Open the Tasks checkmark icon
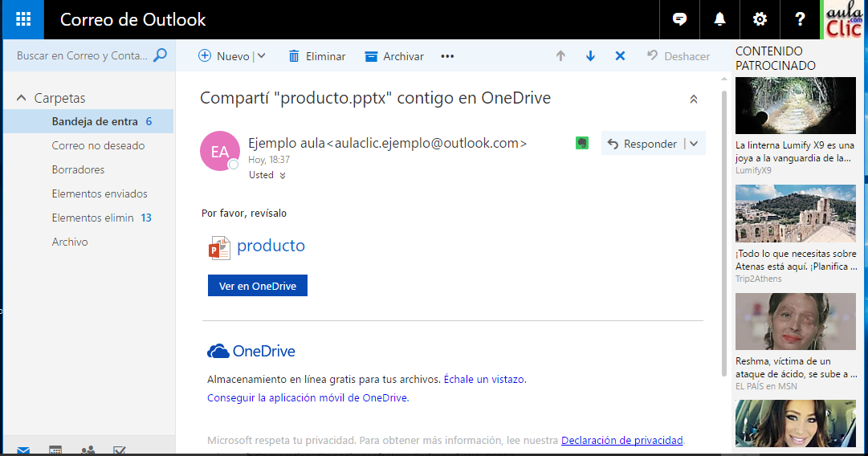Viewport: 868px width, 456px height. [x=120, y=451]
